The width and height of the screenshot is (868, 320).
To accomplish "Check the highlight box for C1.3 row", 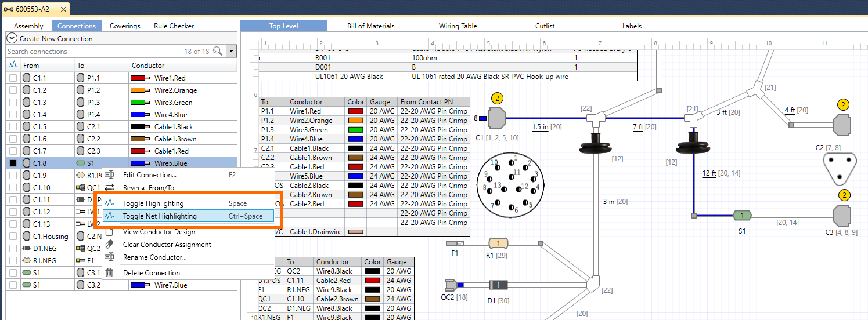I will point(13,102).
